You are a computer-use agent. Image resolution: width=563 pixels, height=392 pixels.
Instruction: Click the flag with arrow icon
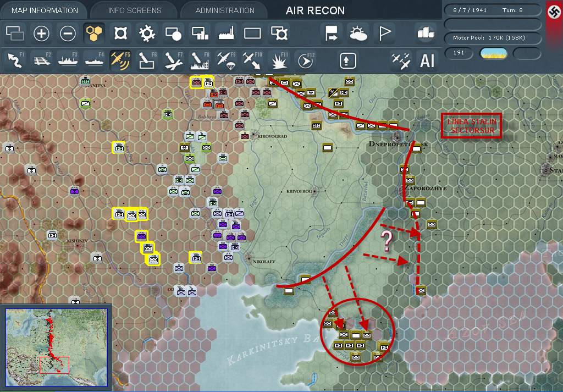point(331,34)
